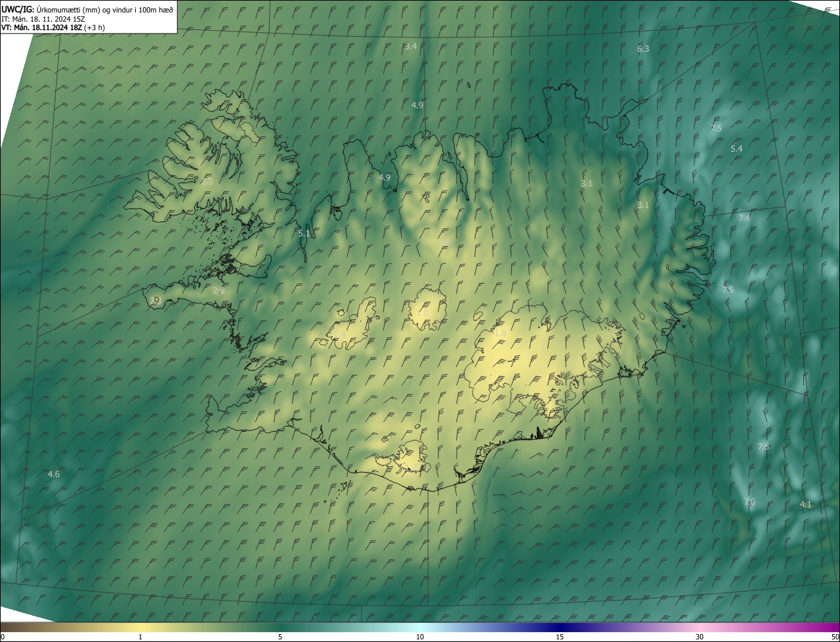
Task: Click the 50 tick label on the colour scale
Action: tap(835, 637)
